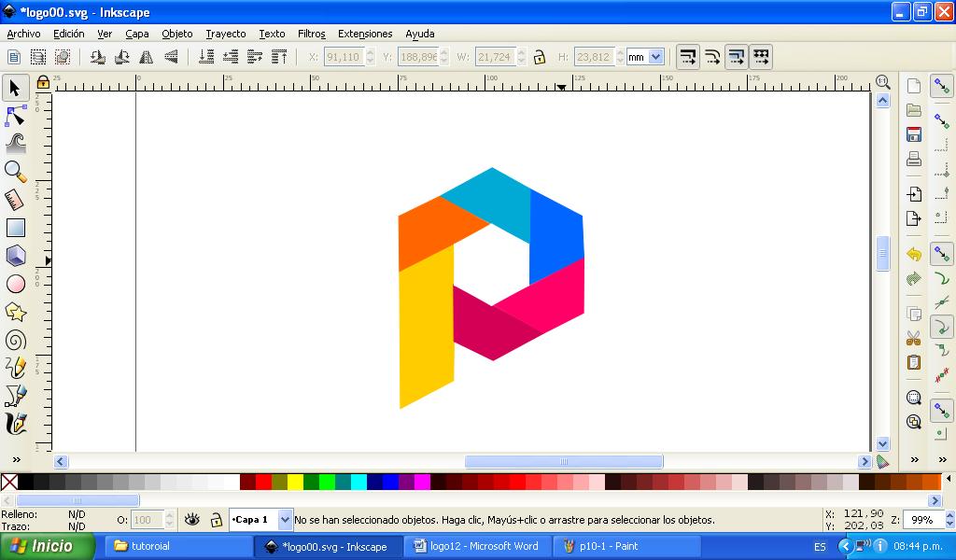Toggle guide lock on ruler corner

click(43, 81)
